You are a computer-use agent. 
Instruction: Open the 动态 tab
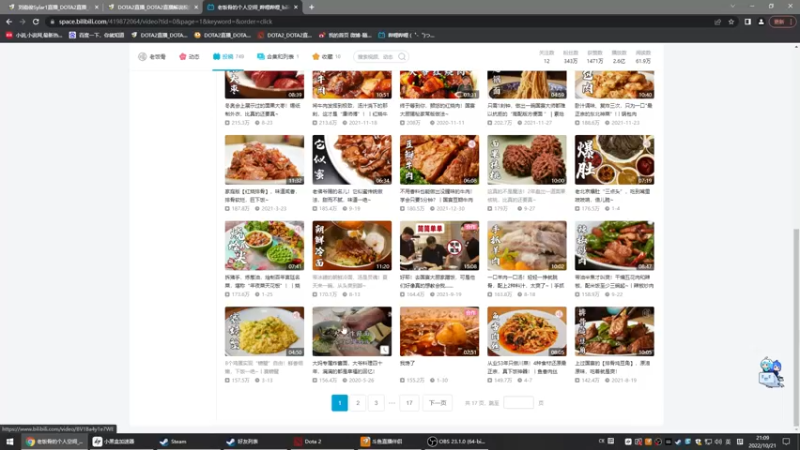click(x=189, y=57)
